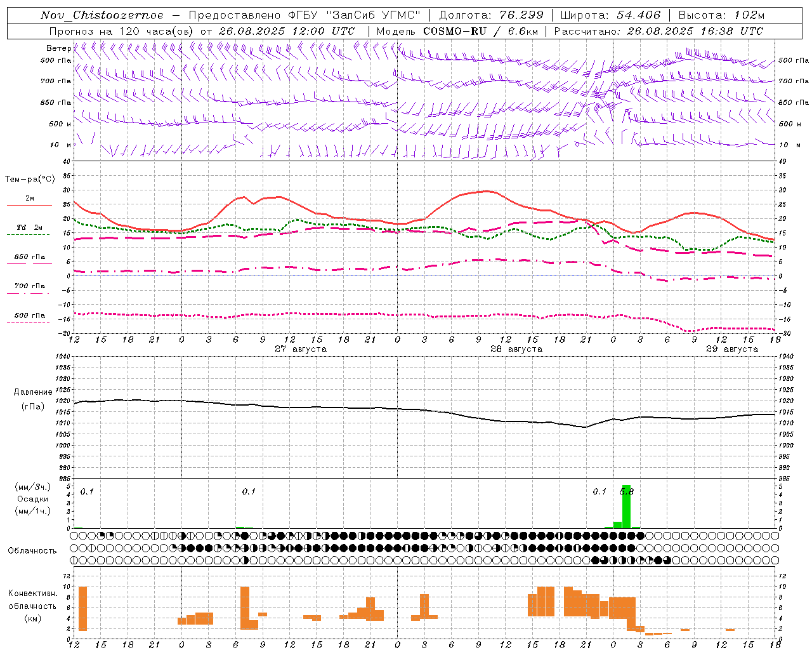Click the latitude value Широта: 54.406
This screenshot has width=812, height=650.
coord(610,15)
